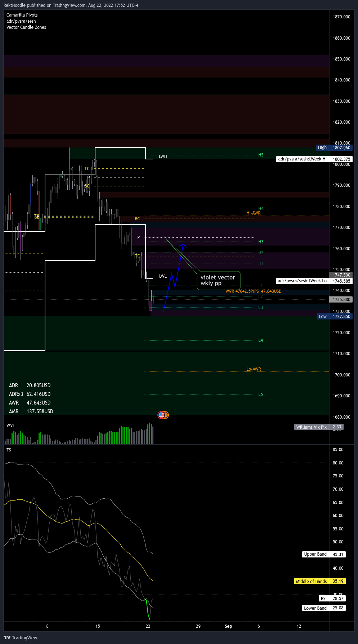
Task: Click the H5 pivot level label
Action: pyautogui.click(x=261, y=155)
